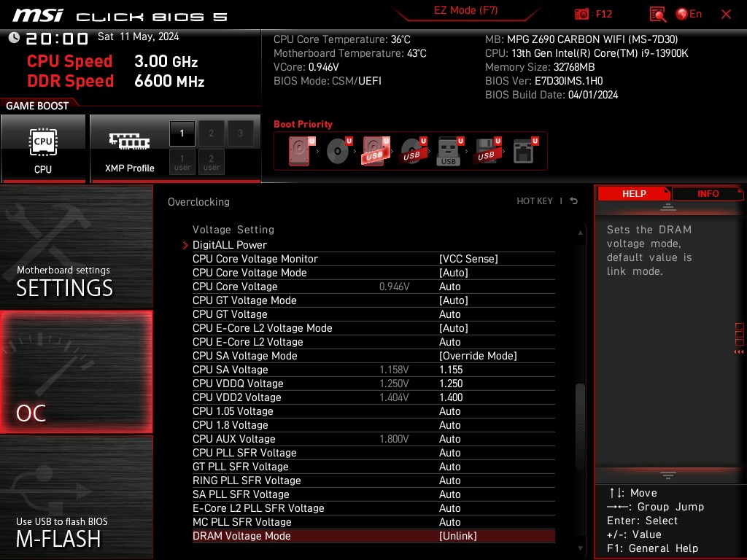Click the GAME BOOST label

tap(37, 106)
